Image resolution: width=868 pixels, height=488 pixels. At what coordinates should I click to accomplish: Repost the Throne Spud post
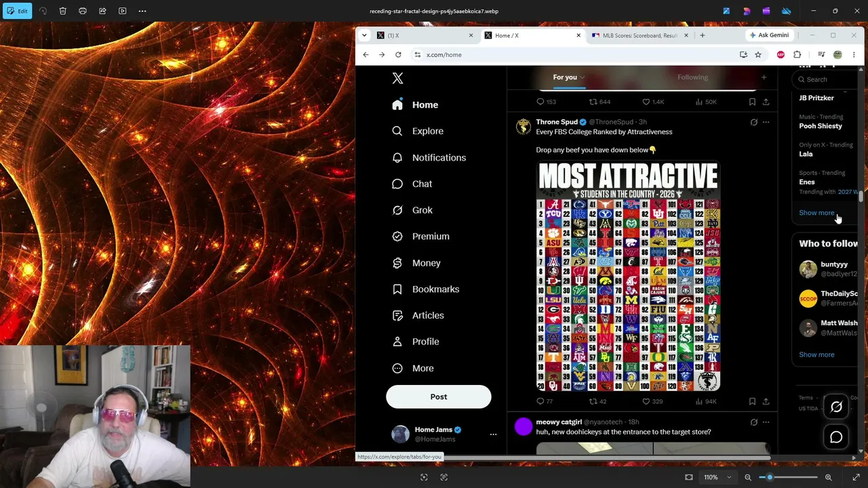597,401
